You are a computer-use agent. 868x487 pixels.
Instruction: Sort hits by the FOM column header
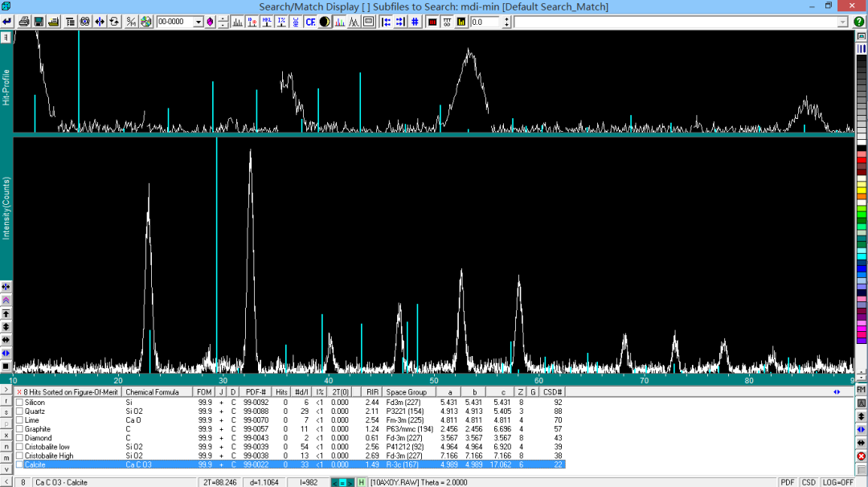coord(204,392)
